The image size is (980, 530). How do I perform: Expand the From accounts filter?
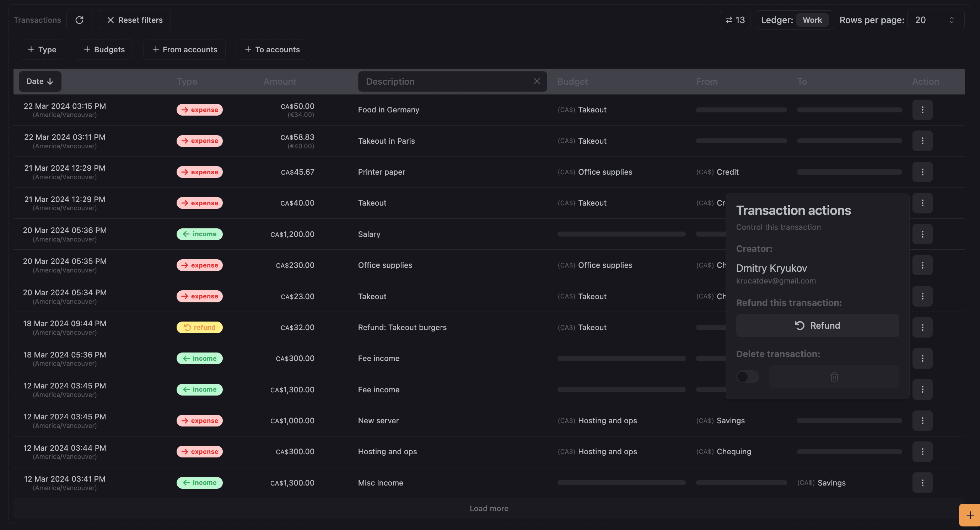coord(184,49)
